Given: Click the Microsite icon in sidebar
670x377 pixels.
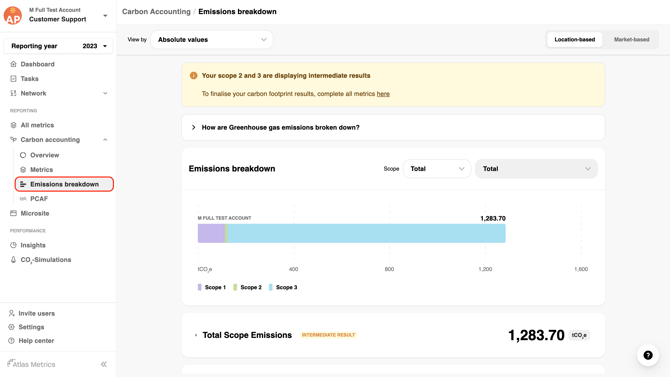Looking at the screenshot, I should click(13, 213).
